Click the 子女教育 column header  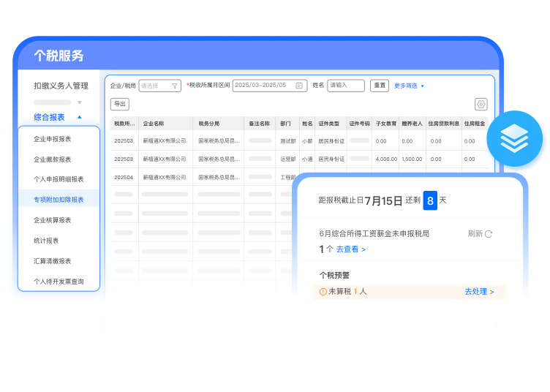[386, 124]
